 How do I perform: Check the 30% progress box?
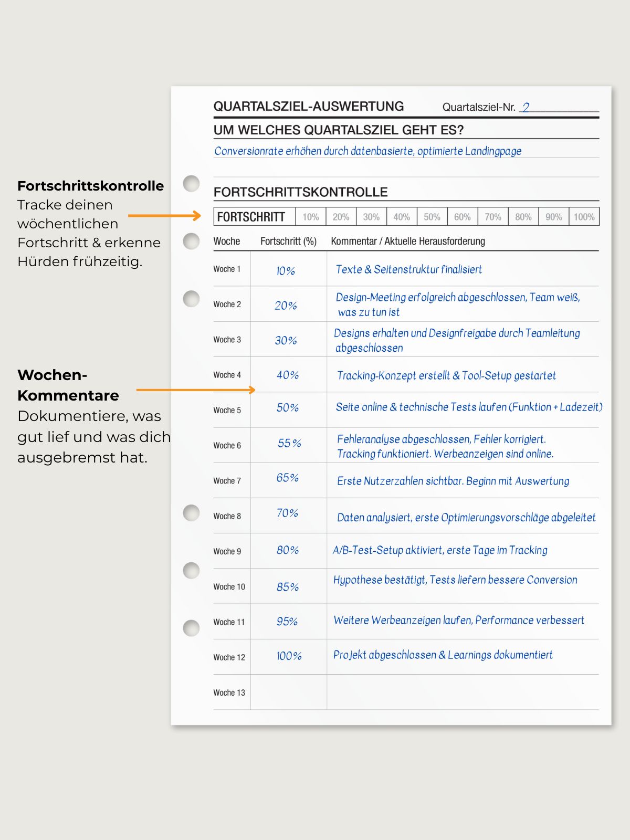371,217
